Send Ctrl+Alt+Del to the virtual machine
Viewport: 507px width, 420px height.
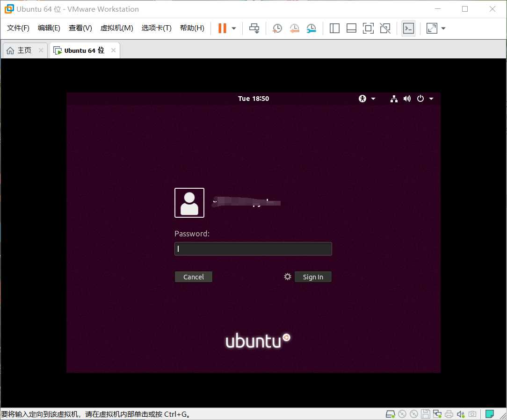[254, 28]
